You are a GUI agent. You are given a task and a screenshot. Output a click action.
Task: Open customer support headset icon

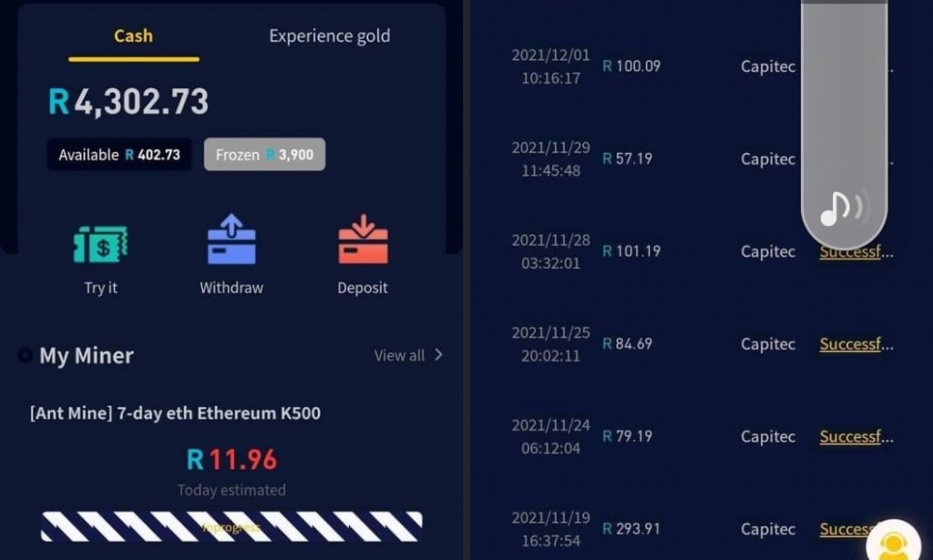(891, 543)
